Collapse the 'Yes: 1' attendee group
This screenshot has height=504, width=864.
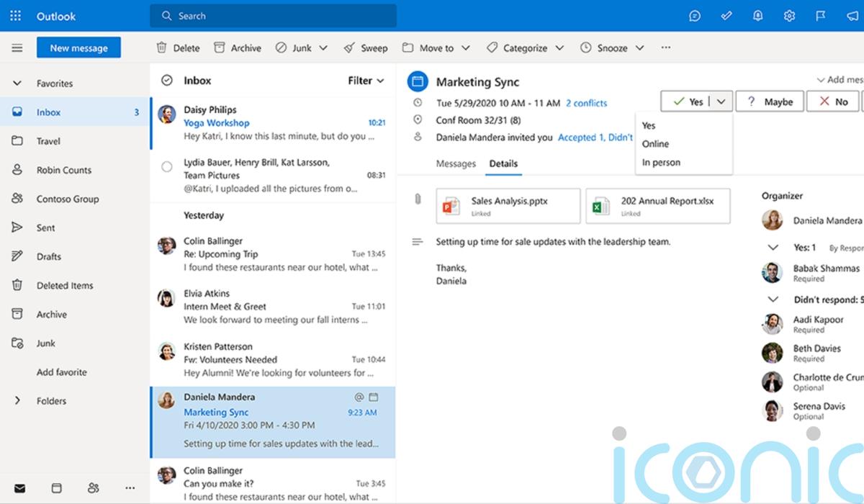[773, 248]
